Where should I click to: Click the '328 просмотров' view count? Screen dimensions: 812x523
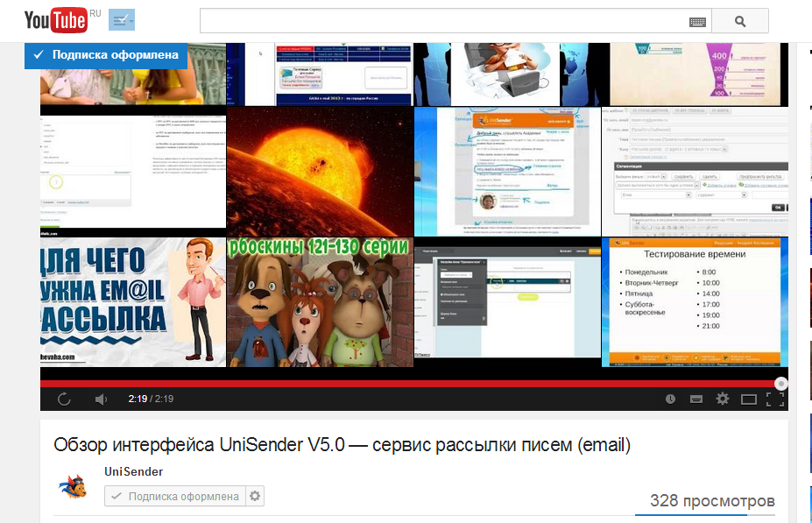[712, 501]
